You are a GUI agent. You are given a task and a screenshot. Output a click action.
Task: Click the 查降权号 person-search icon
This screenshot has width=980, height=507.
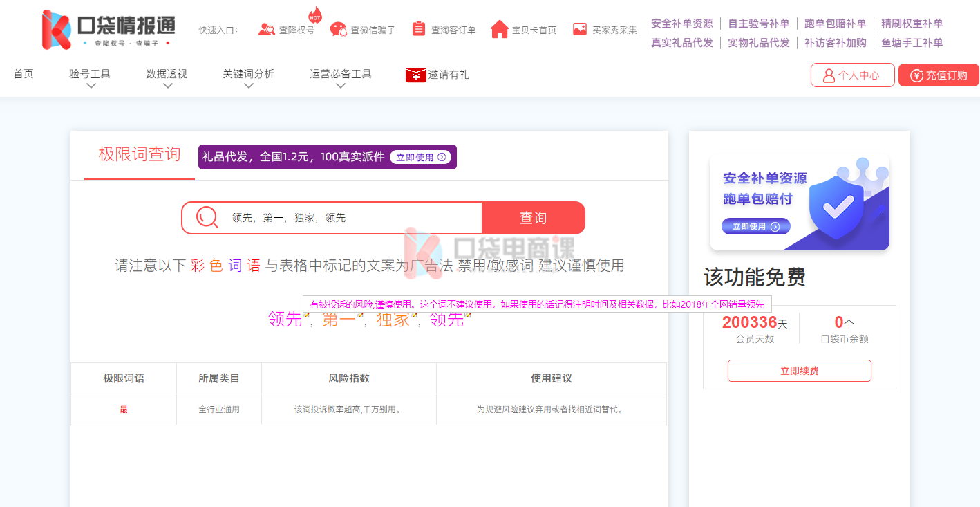click(266, 30)
